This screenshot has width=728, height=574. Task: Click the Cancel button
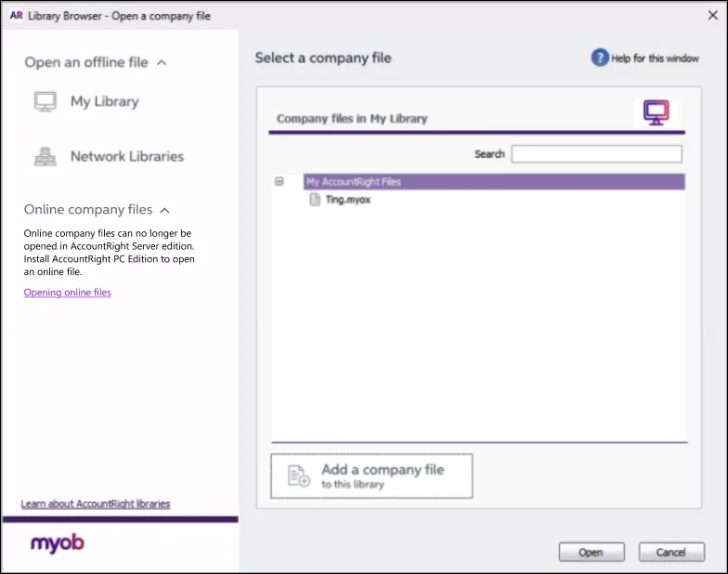(671, 552)
